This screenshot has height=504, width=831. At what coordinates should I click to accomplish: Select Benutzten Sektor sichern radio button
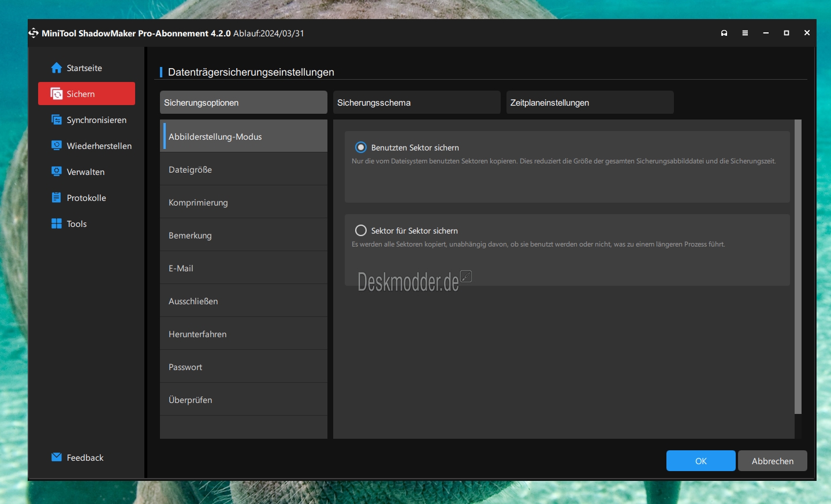361,147
